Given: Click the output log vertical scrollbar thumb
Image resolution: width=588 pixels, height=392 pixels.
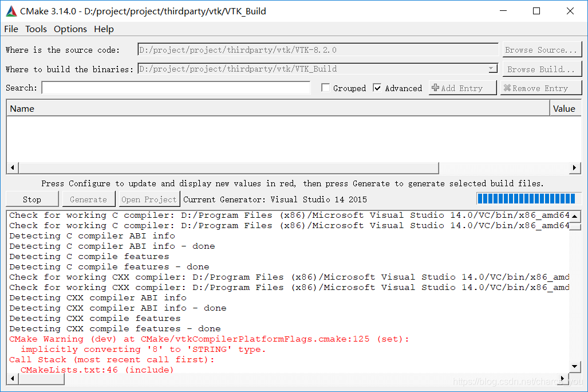Looking at the screenshot, I should [575, 226].
